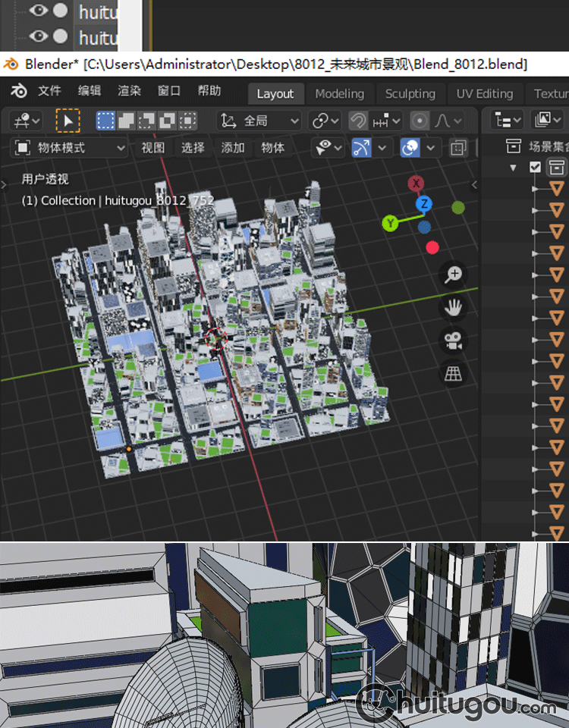Click the proportional editing icon
This screenshot has width=569, height=728.
[x=419, y=121]
